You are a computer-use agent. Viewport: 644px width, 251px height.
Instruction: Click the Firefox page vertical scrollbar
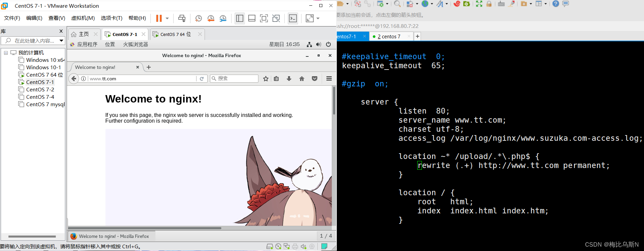[x=334, y=101]
